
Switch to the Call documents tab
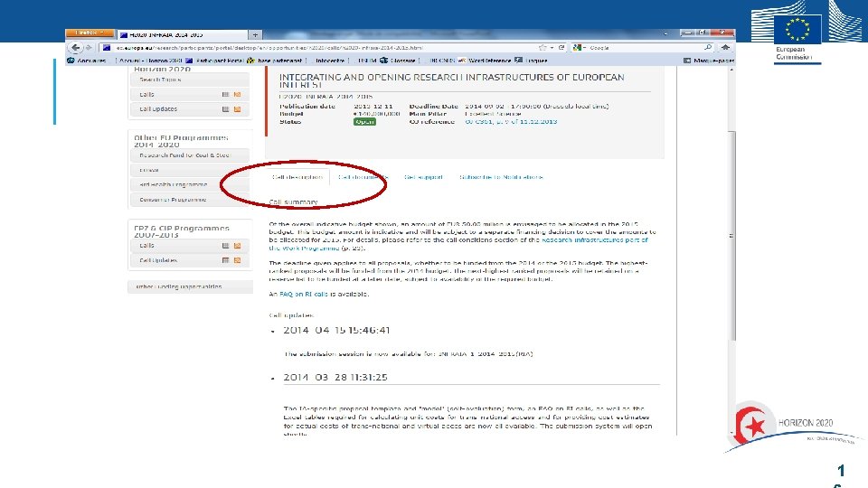click(363, 177)
